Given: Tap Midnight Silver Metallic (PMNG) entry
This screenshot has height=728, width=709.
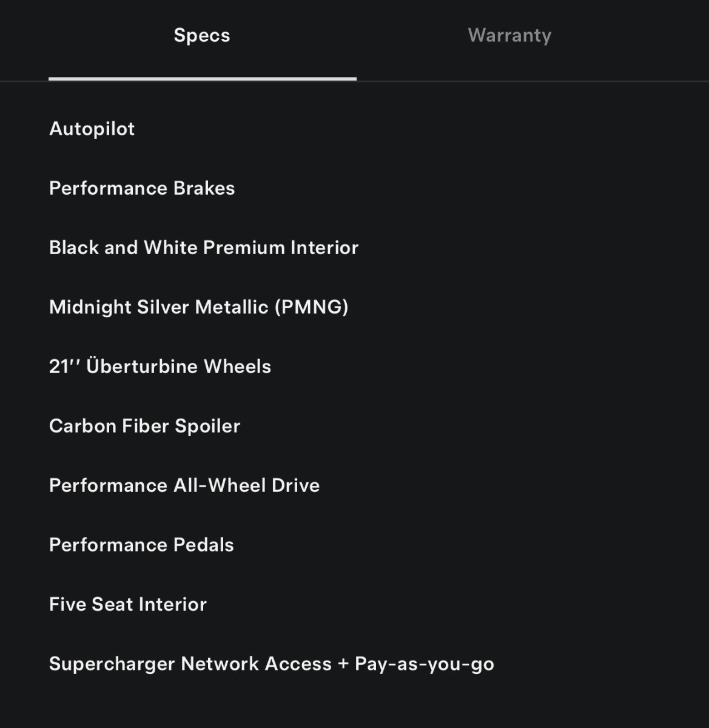Looking at the screenshot, I should click(x=199, y=307).
